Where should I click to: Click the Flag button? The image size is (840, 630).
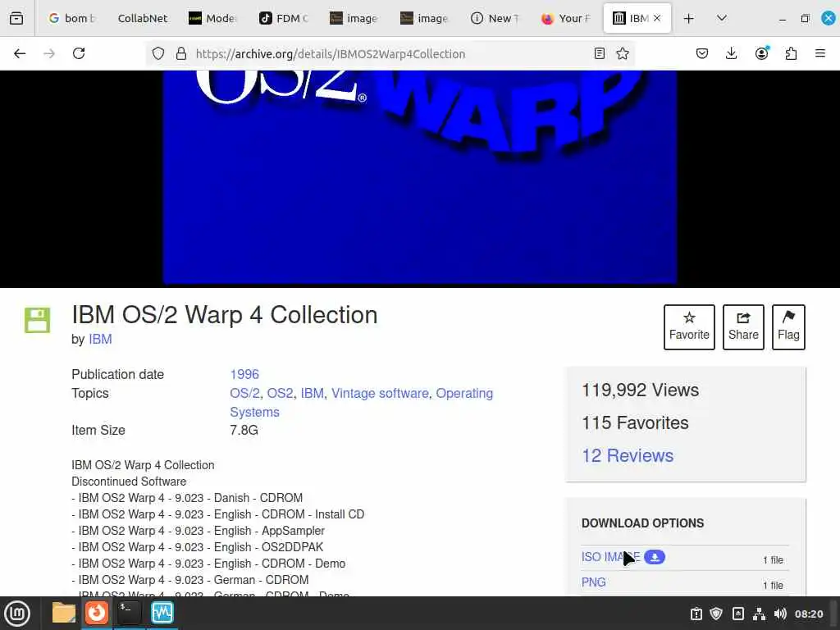[788, 326]
